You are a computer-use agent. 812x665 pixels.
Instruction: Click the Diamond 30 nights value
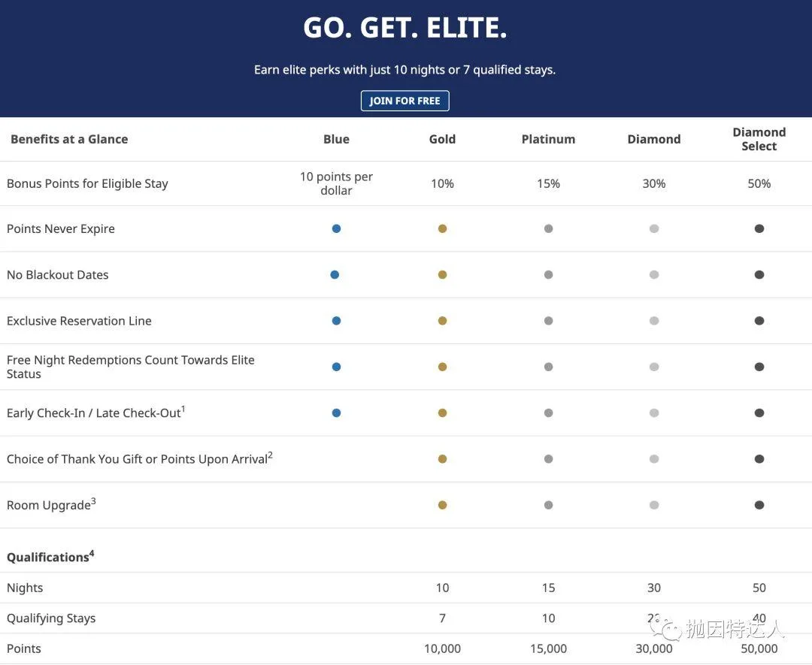click(x=654, y=588)
